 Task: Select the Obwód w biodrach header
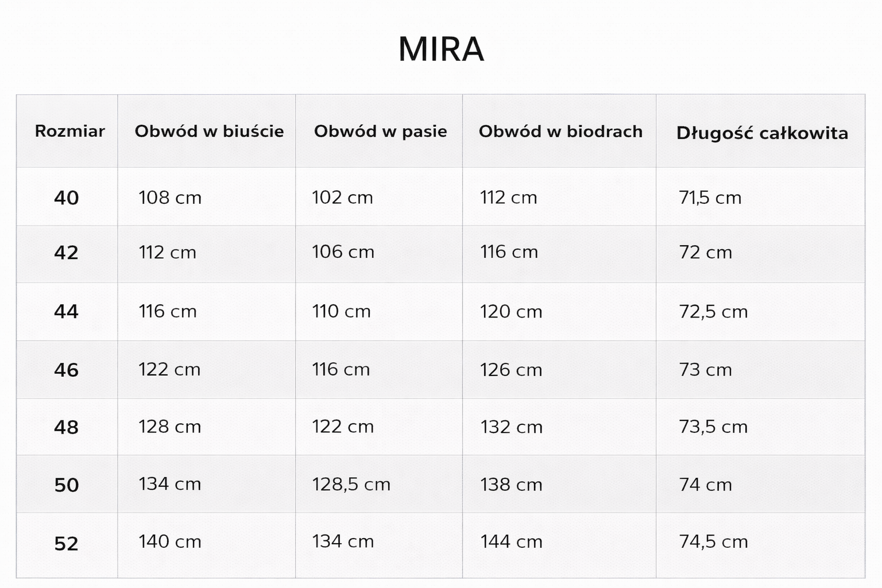[560, 131]
